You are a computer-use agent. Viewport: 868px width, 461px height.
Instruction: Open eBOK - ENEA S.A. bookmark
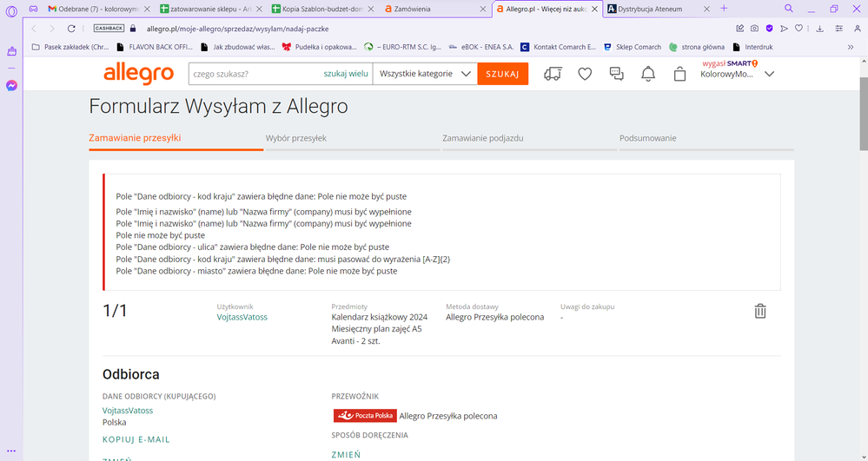[x=481, y=47]
